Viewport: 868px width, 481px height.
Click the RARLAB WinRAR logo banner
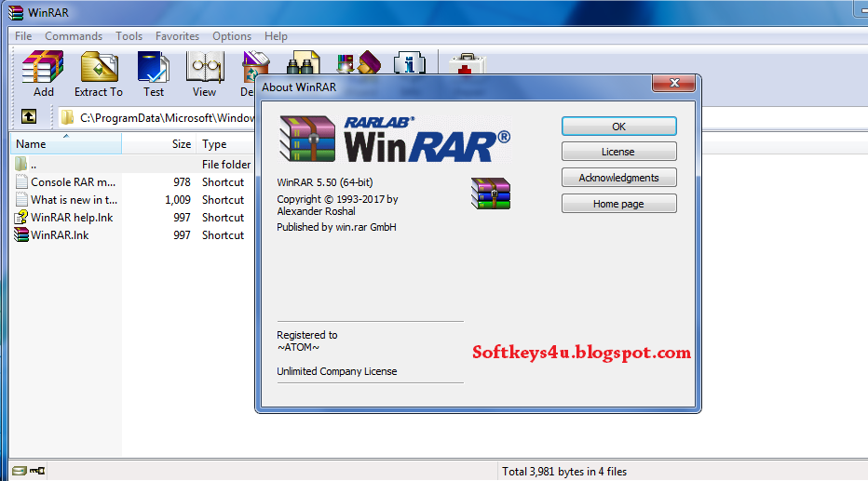[x=395, y=139]
